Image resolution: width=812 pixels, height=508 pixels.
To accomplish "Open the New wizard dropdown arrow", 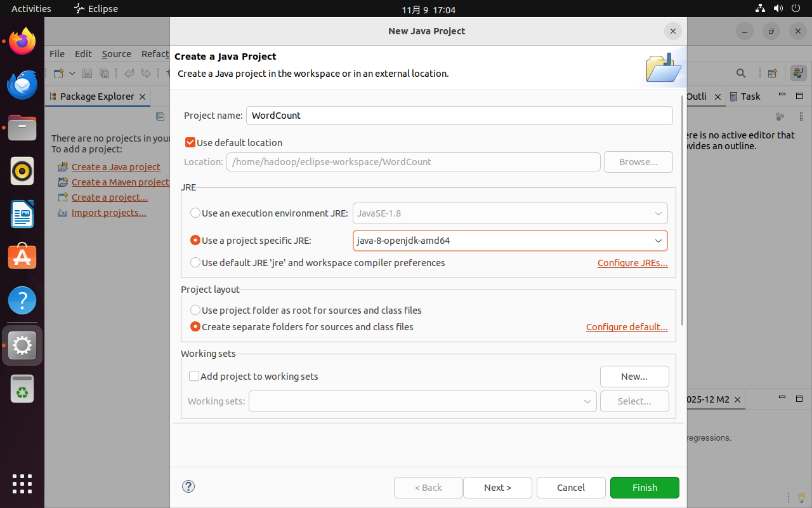I will 72,73.
